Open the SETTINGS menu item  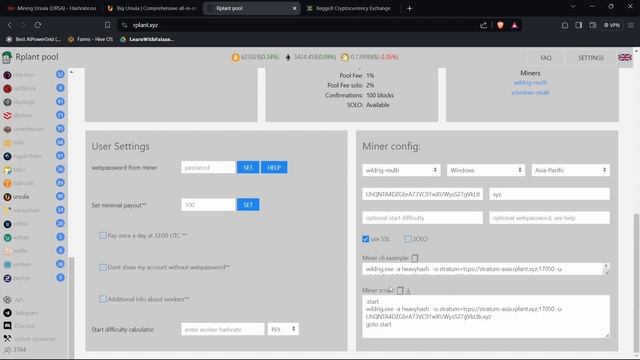coord(591,58)
